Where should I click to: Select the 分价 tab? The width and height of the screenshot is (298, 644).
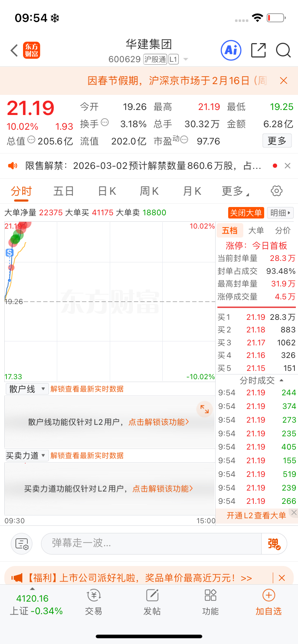click(283, 230)
